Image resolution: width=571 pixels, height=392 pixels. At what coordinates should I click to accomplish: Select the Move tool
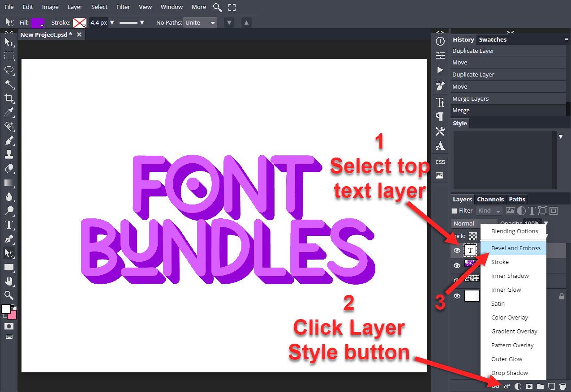coord(9,42)
